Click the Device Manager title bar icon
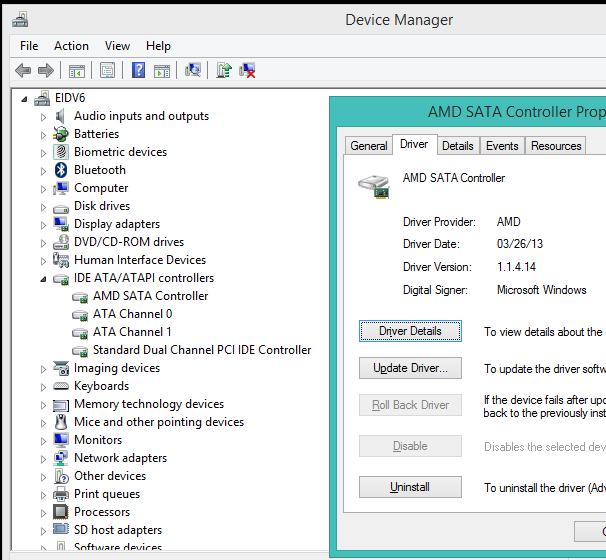Screen dimensions: 606x560 coord(20,19)
